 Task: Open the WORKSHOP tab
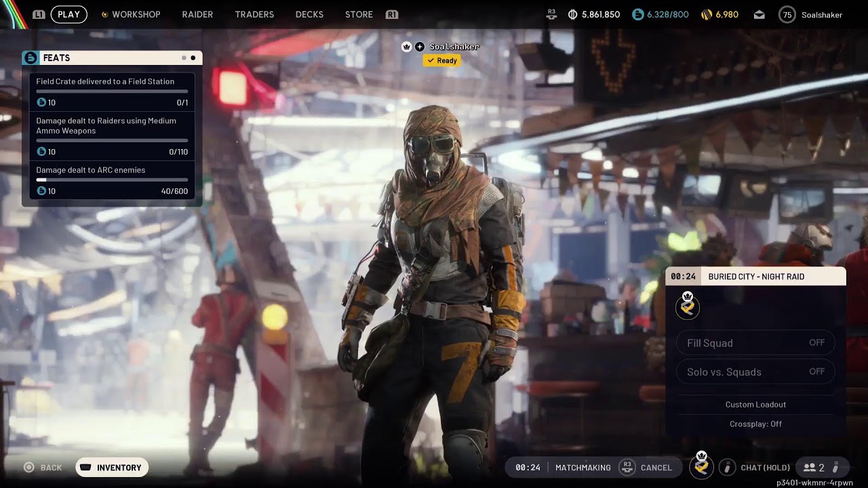136,14
